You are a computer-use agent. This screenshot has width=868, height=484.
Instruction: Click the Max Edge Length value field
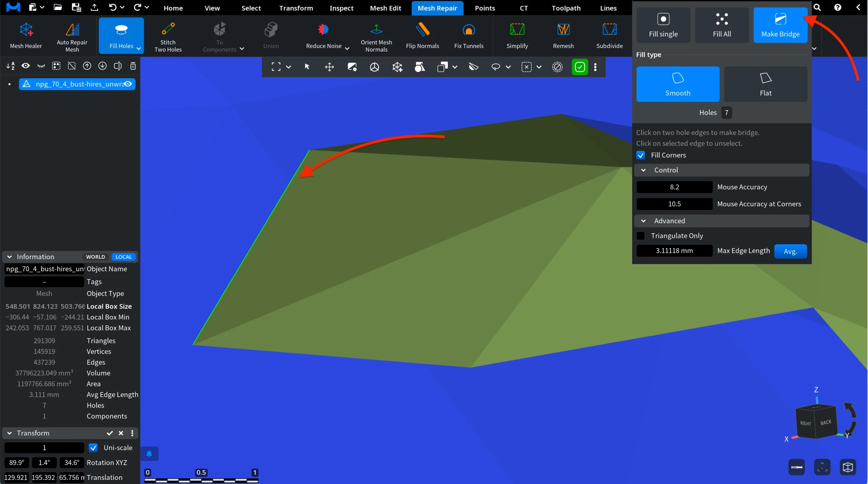674,250
